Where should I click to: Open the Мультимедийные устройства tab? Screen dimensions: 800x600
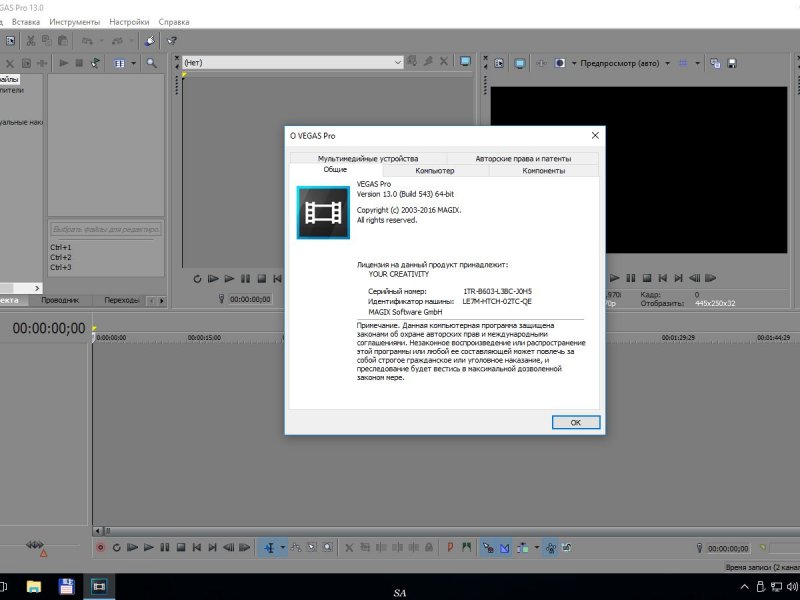[368, 158]
